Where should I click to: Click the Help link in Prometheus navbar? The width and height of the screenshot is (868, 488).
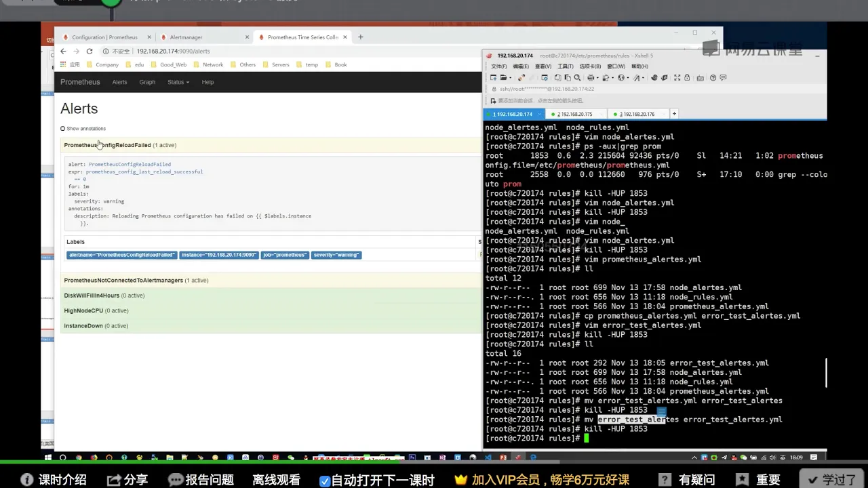208,82
